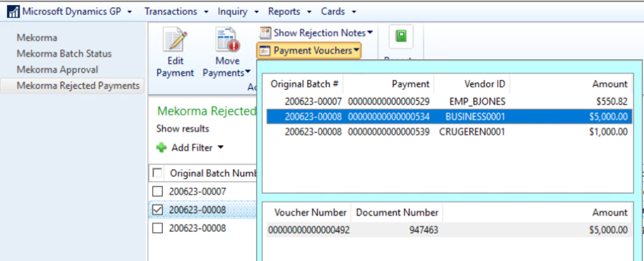Select payment row for EMP_BJONES
The image size is (644, 261).
[448, 101]
